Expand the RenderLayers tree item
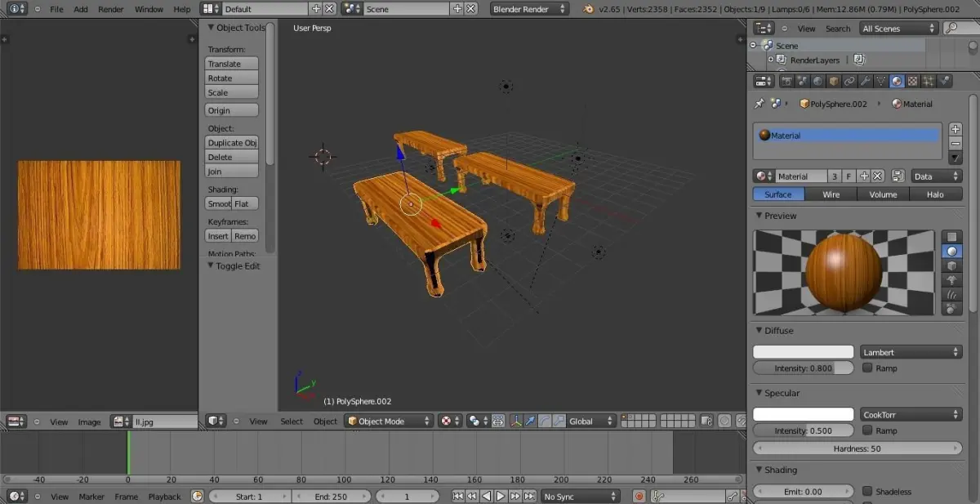This screenshot has height=504, width=980. 770,60
